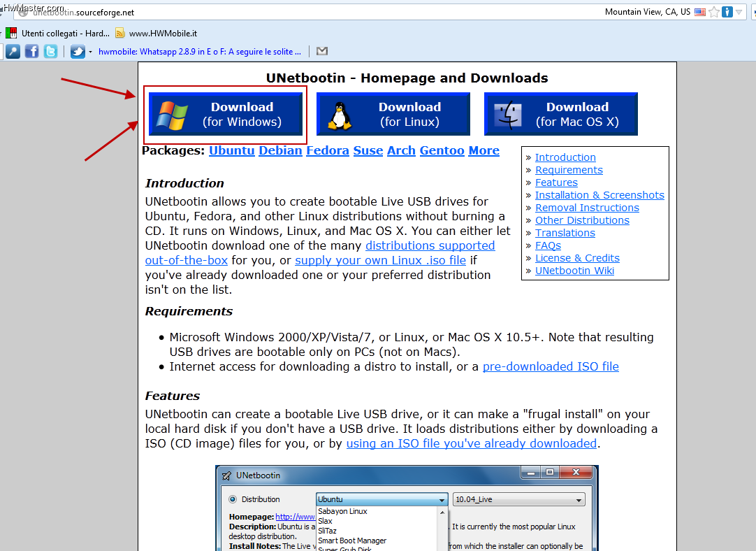Open the Suse packages link
This screenshot has width=756, height=551.
coord(368,150)
